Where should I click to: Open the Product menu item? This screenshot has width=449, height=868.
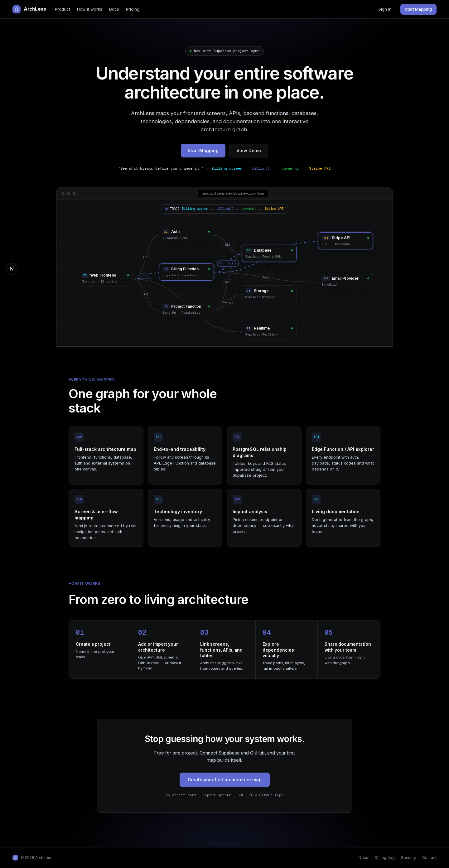62,9
